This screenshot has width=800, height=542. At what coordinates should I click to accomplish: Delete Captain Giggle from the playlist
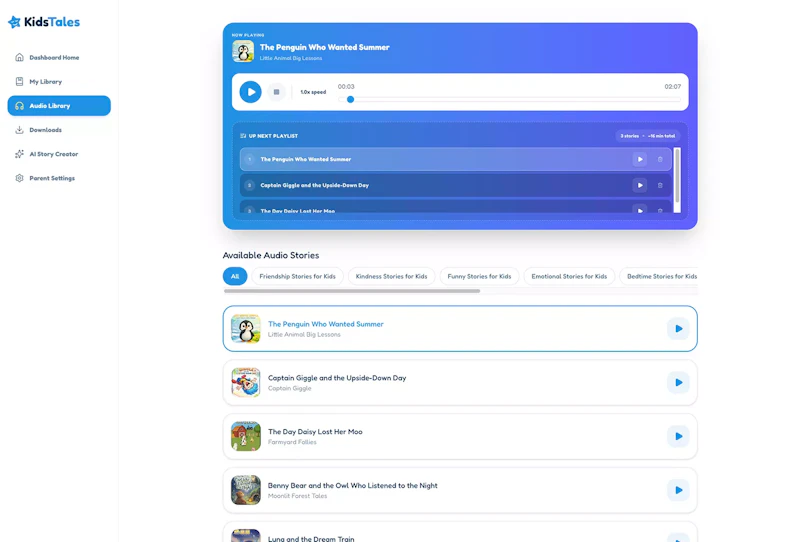[660, 185]
